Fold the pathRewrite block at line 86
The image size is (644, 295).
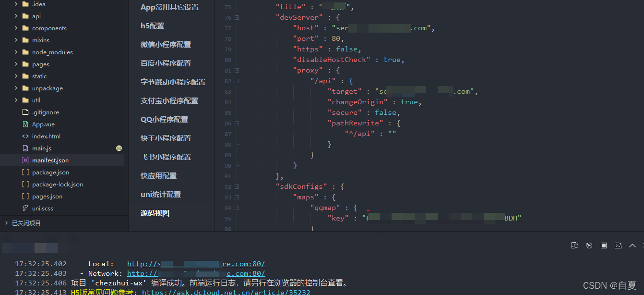pyautogui.click(x=237, y=123)
